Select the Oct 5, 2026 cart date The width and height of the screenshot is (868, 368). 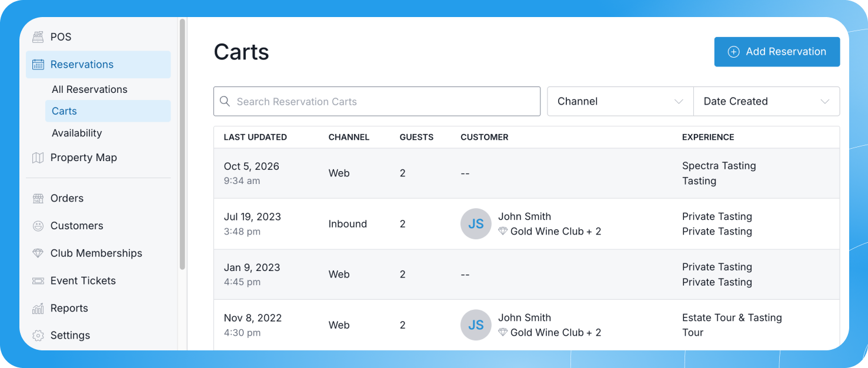(251, 166)
